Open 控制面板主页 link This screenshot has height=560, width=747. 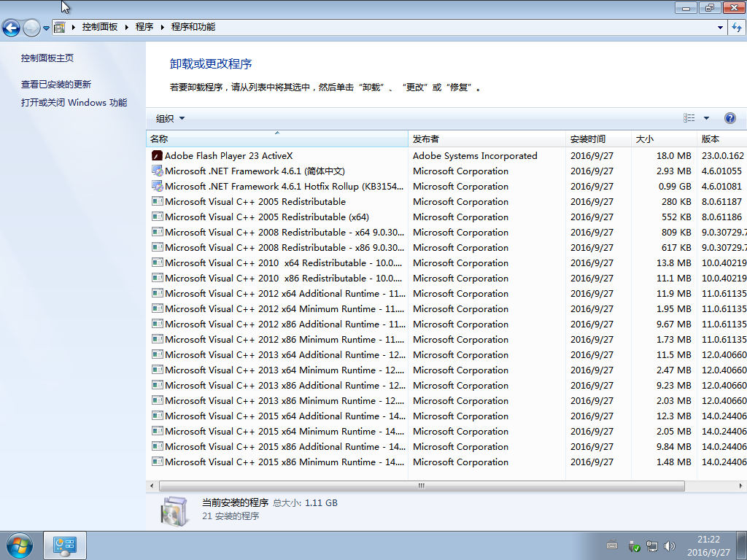[x=47, y=58]
